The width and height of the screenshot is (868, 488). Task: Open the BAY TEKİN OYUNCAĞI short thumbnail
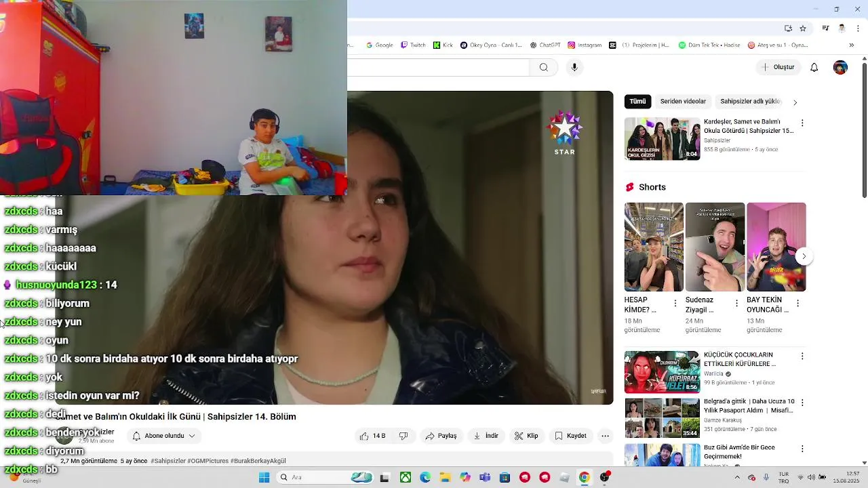click(x=776, y=247)
